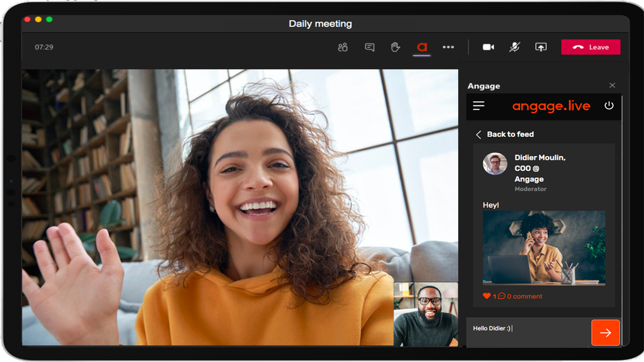Open the Angage hamburger menu
The height and width of the screenshot is (362, 644).
(479, 106)
